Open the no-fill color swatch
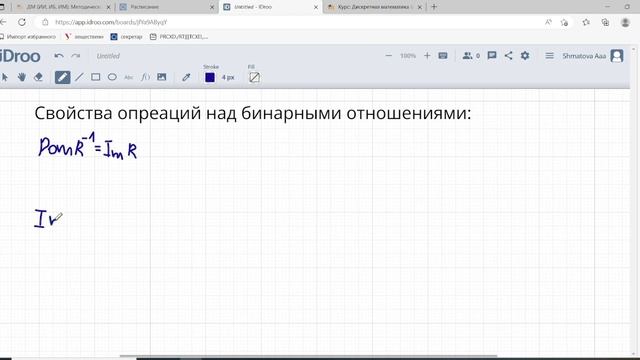 coord(254,77)
